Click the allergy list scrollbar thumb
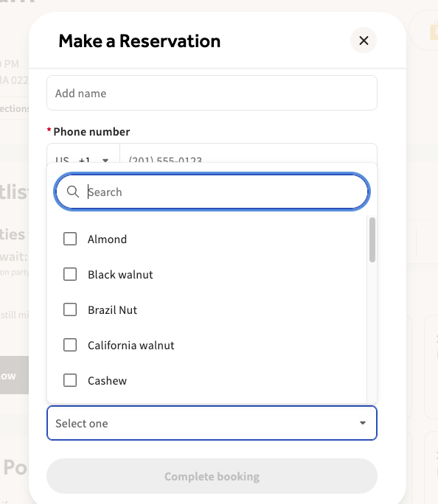The height and width of the screenshot is (504, 438). 372,239
